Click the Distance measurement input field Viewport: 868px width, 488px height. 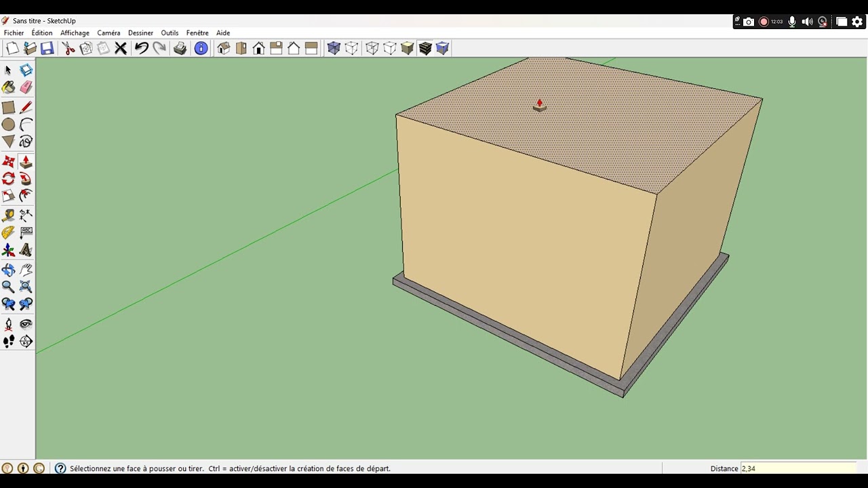coord(798,468)
